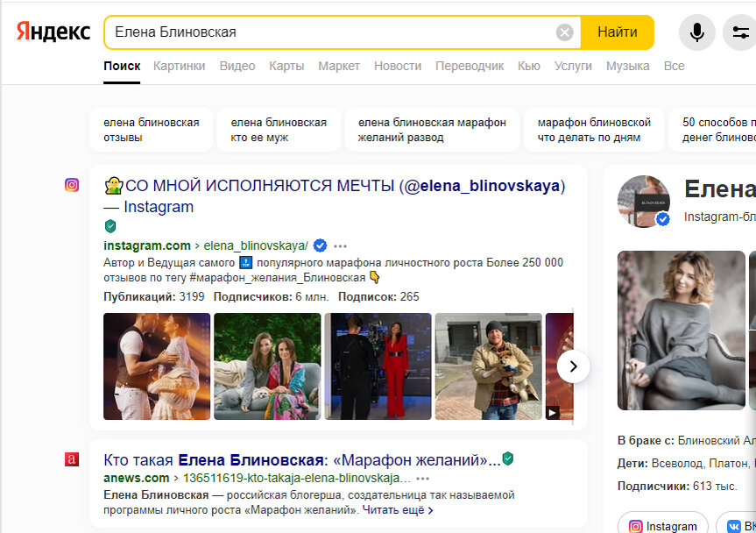Click the anews red favicon icon

(x=72, y=458)
